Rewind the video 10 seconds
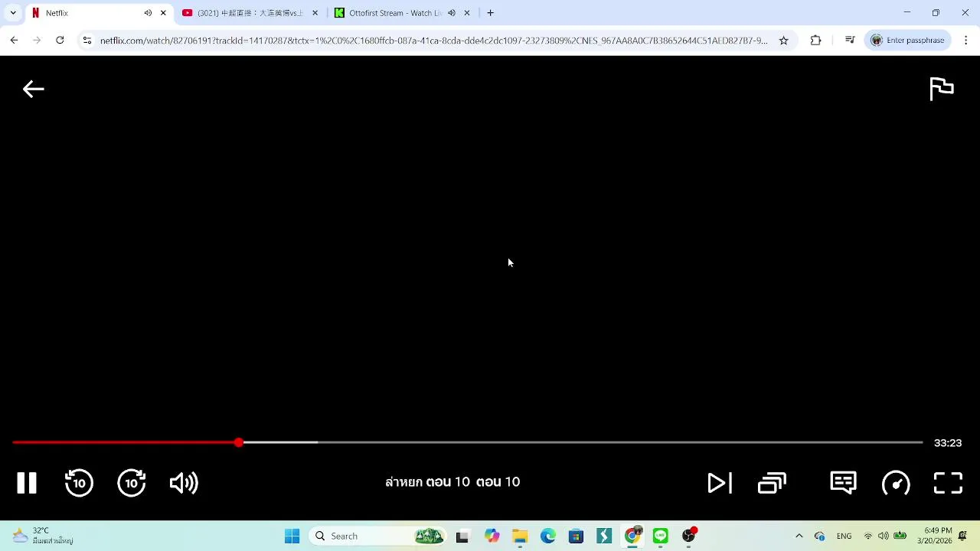Screen dimensions: 980x551 point(79,483)
